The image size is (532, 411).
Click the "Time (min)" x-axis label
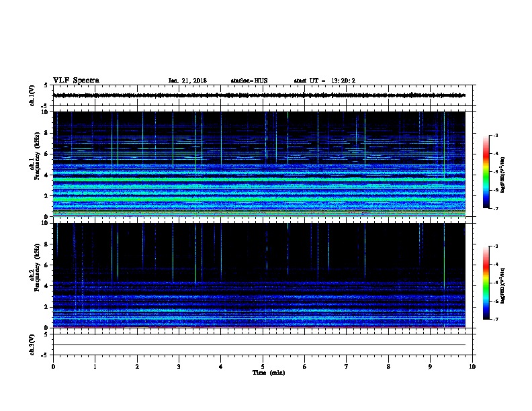click(x=269, y=373)
